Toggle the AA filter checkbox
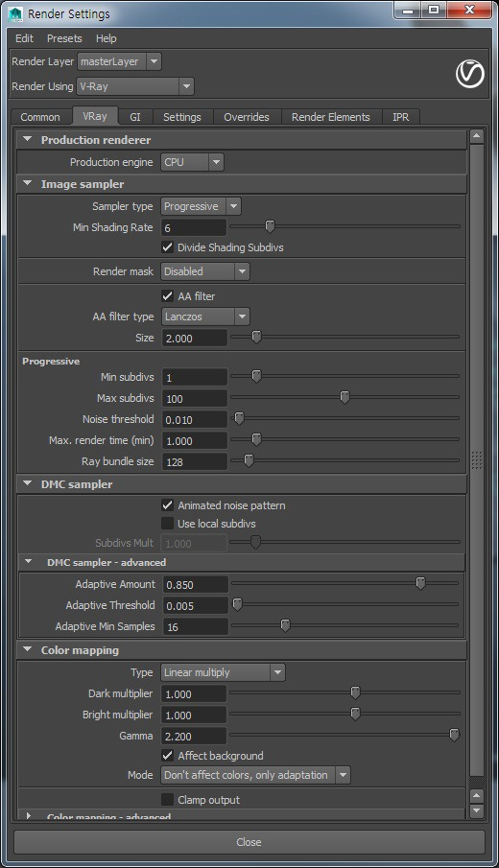Viewport: 499px width, 868px height. (167, 296)
